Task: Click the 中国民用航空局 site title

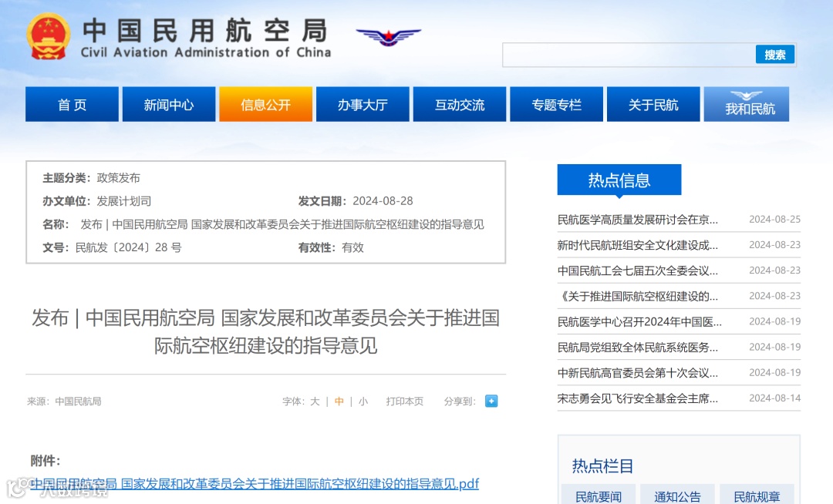Action: [x=206, y=30]
